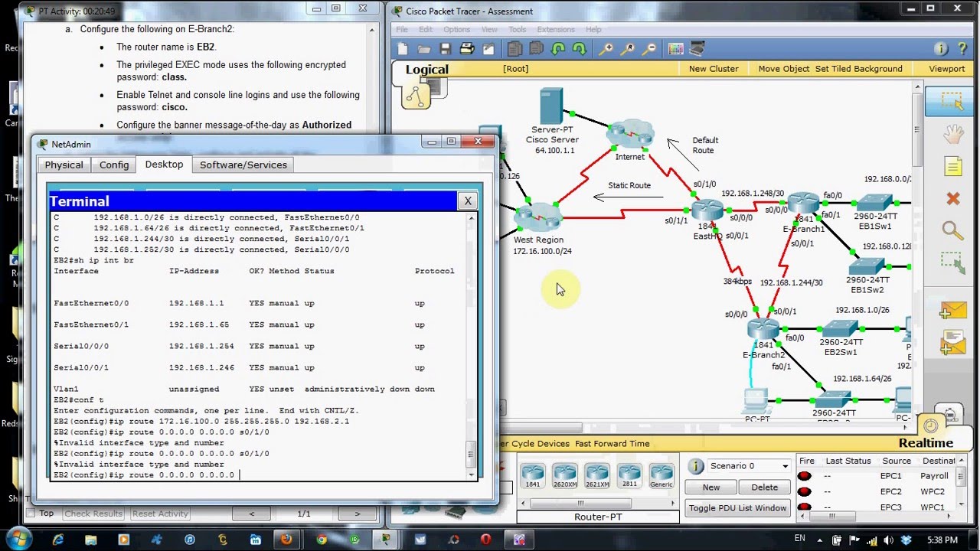
Task: Click the Zoom Reset magnifier icon
Action: click(x=628, y=49)
